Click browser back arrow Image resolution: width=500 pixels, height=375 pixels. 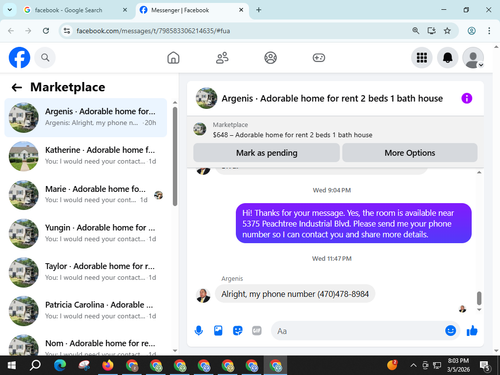pos(11,31)
